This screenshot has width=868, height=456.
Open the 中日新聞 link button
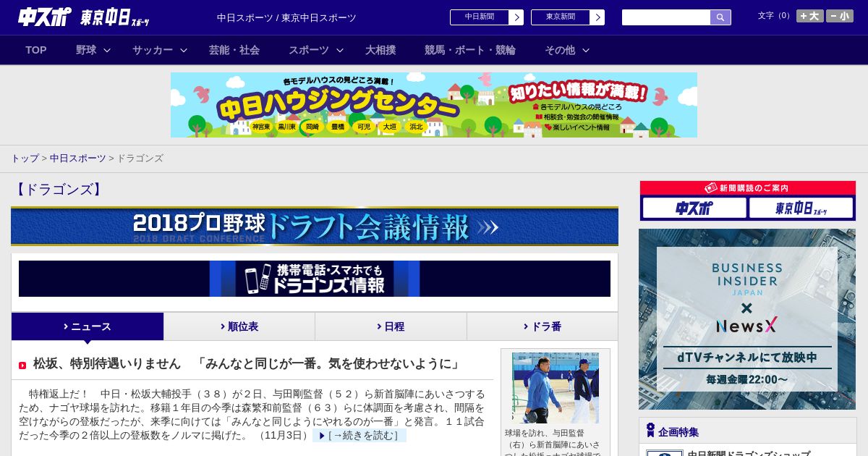tap(480, 17)
